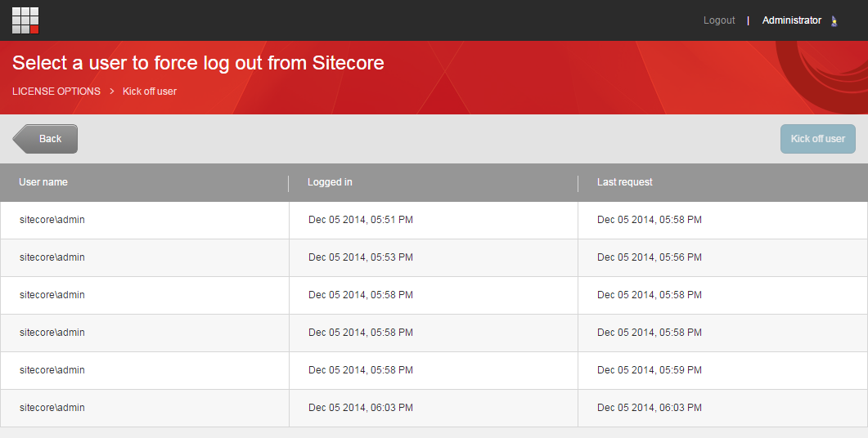Click the Administrator user avatar icon

[834, 21]
